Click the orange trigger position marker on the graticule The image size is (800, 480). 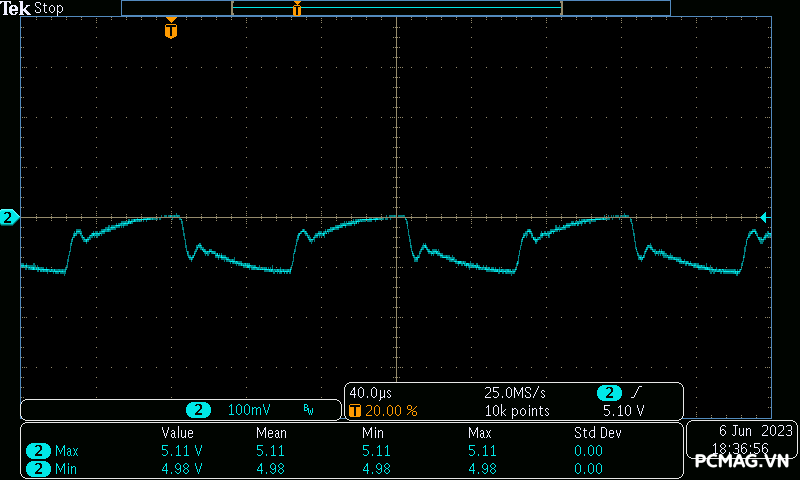click(x=171, y=30)
